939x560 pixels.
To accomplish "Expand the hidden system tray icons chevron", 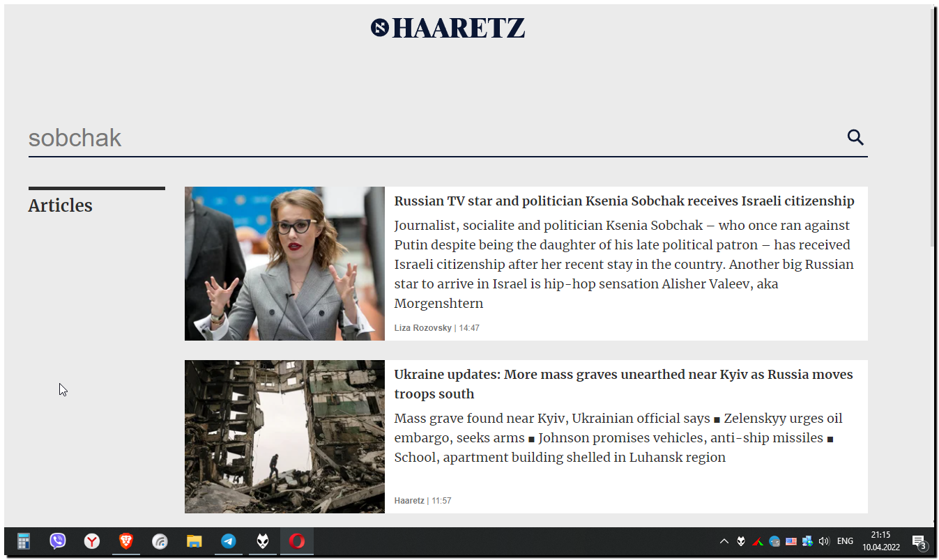I will point(724,541).
